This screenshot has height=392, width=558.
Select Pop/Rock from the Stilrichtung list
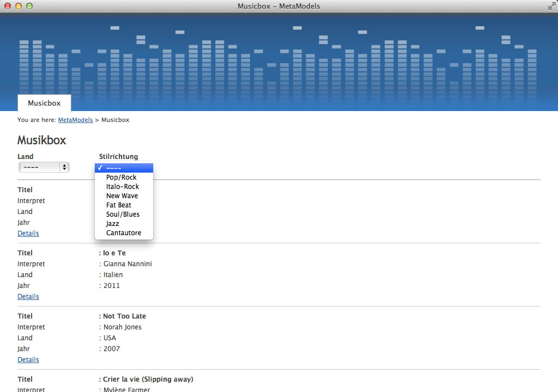[x=122, y=177]
